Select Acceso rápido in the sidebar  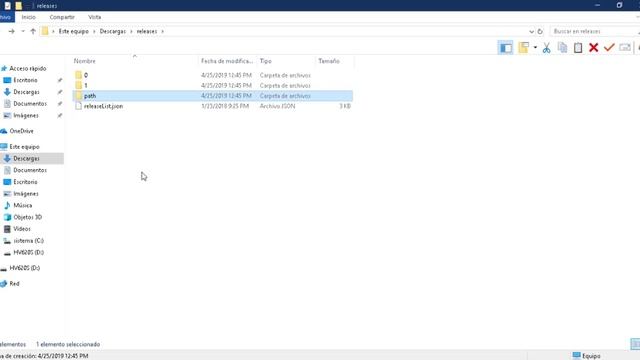28,69
